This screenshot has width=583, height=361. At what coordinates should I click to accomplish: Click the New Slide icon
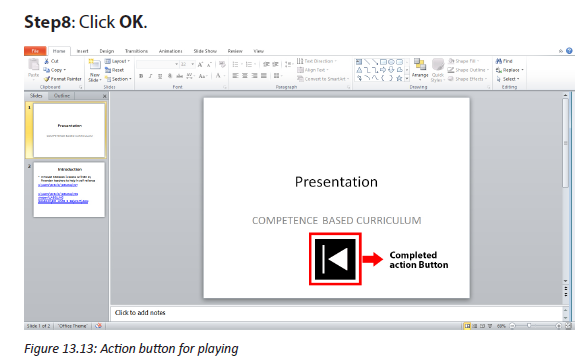[94, 64]
